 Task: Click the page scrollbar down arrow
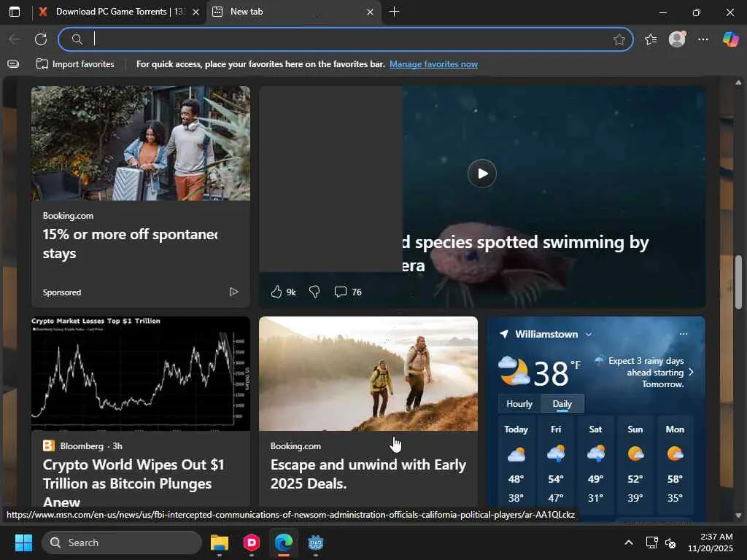738,516
